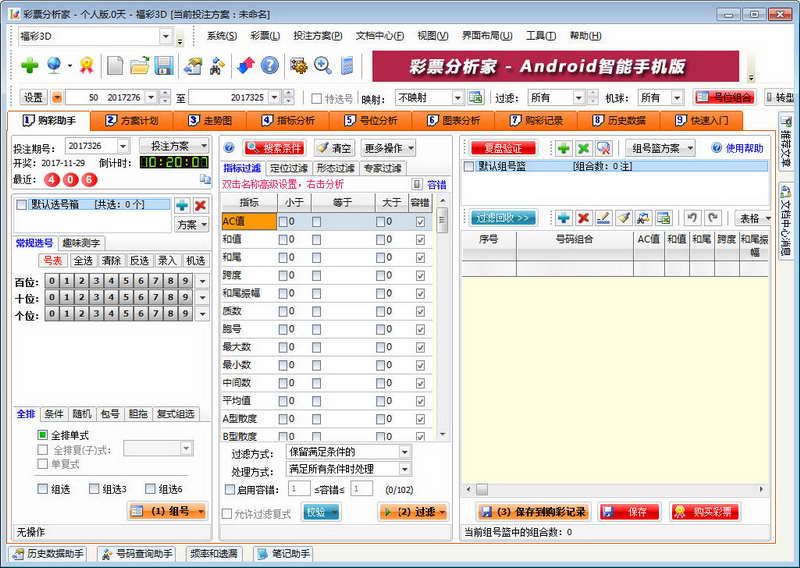Screen dimensions: 800x568
Task: Click the mapping table icon beside 不映射
Action: (476, 97)
